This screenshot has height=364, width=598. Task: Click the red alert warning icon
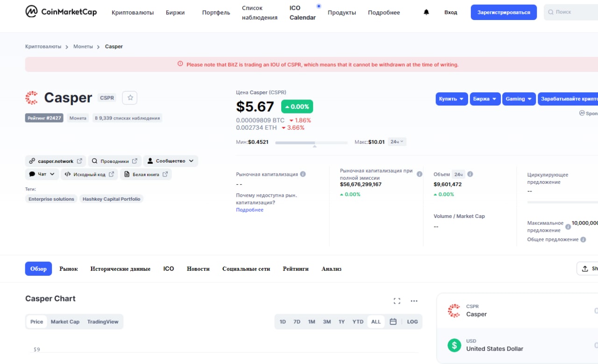coord(180,64)
